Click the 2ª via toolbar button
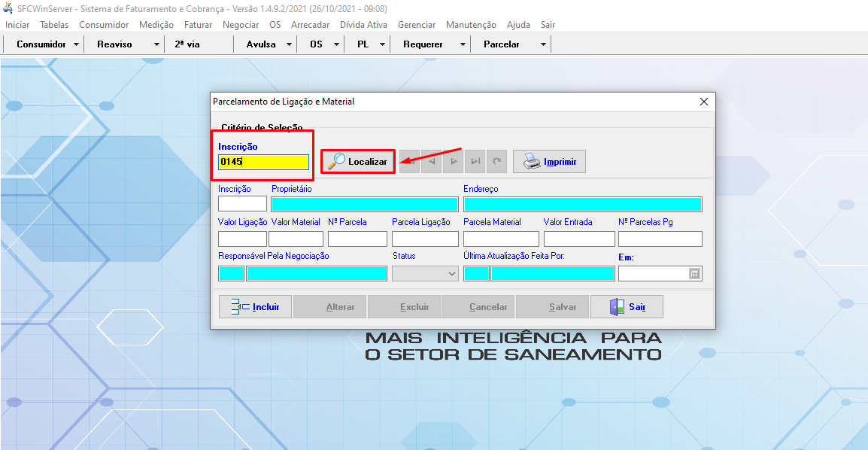The width and height of the screenshot is (868, 450). 187,44
